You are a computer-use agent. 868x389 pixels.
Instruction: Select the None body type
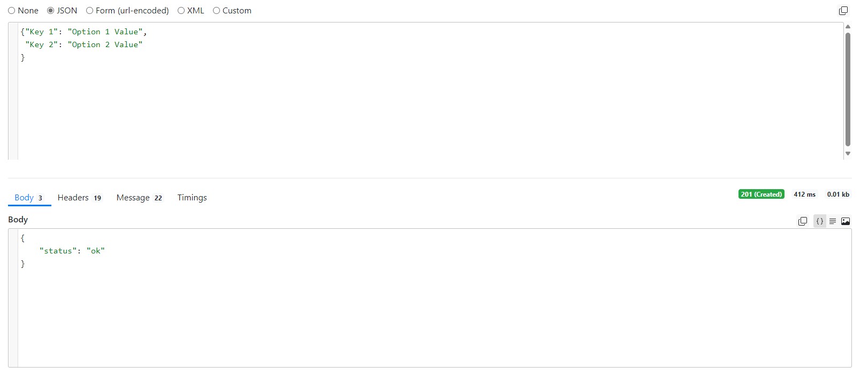tap(24, 11)
